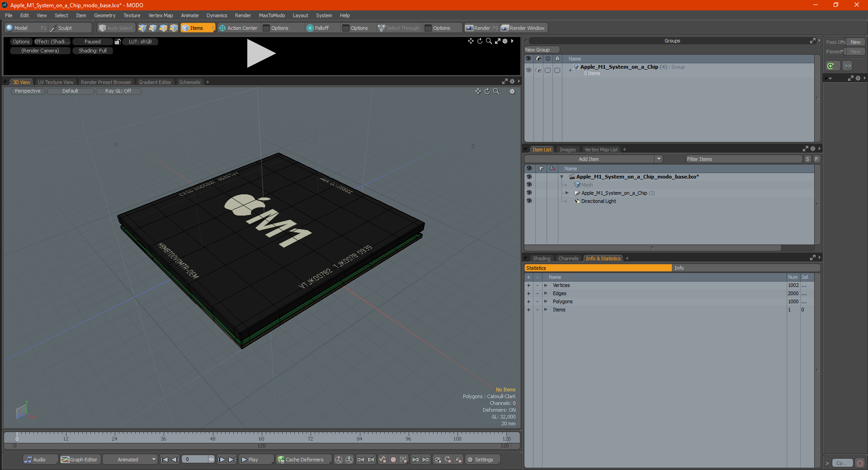
Task: Click the New Group button
Action: click(x=542, y=50)
